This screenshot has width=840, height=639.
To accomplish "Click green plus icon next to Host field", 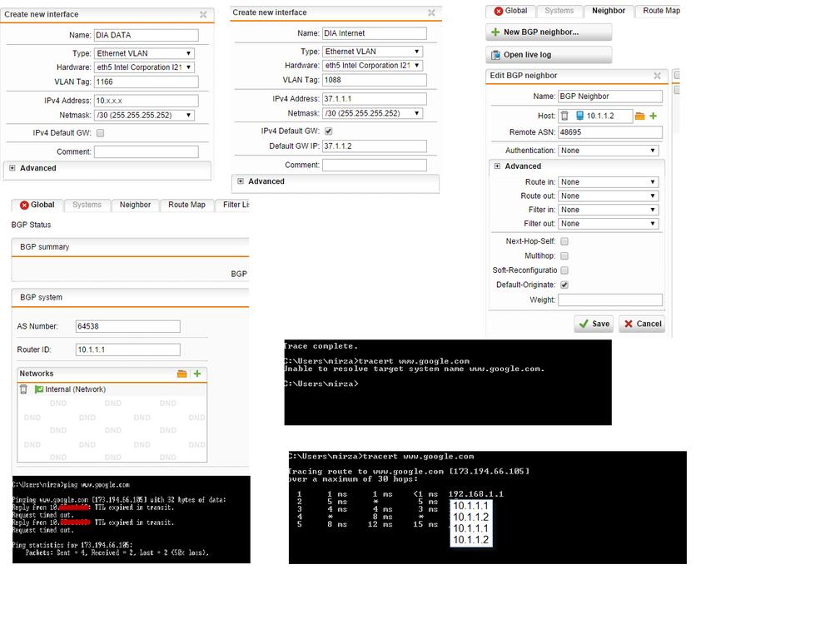I will (653, 116).
